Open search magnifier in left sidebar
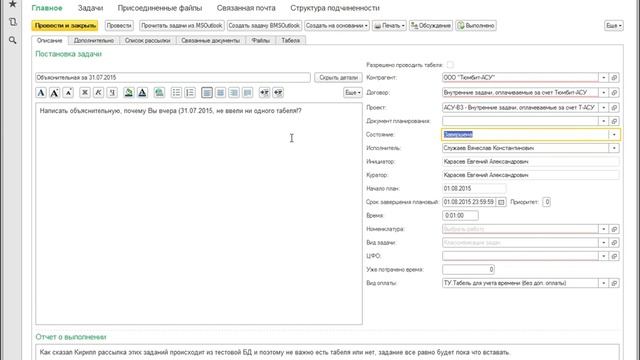 coord(13,40)
